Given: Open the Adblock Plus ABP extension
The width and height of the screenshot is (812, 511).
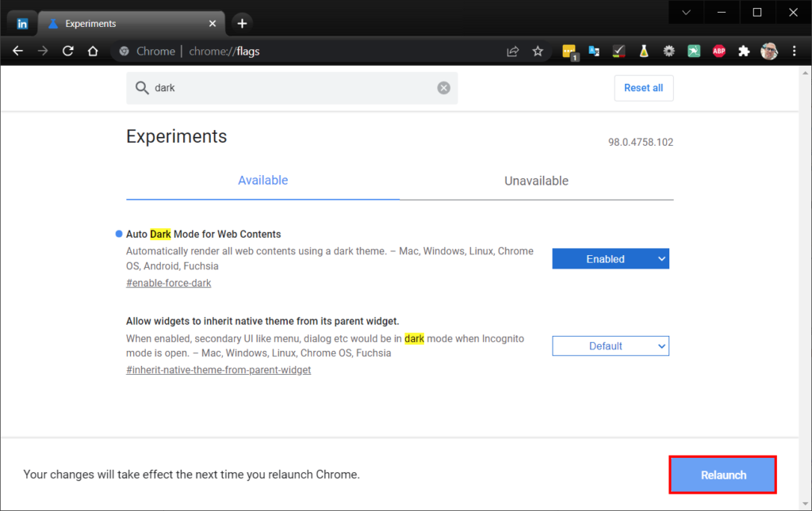Looking at the screenshot, I should 718,51.
